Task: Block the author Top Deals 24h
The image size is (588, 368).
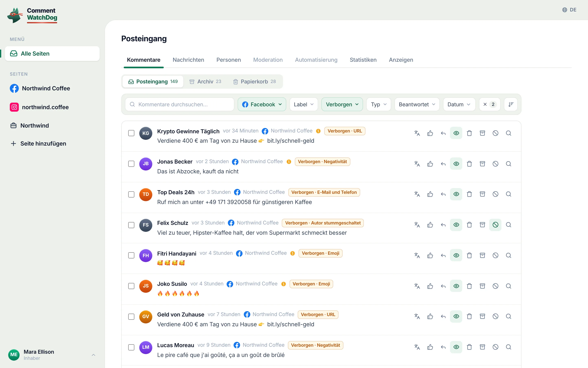Action: point(496,194)
